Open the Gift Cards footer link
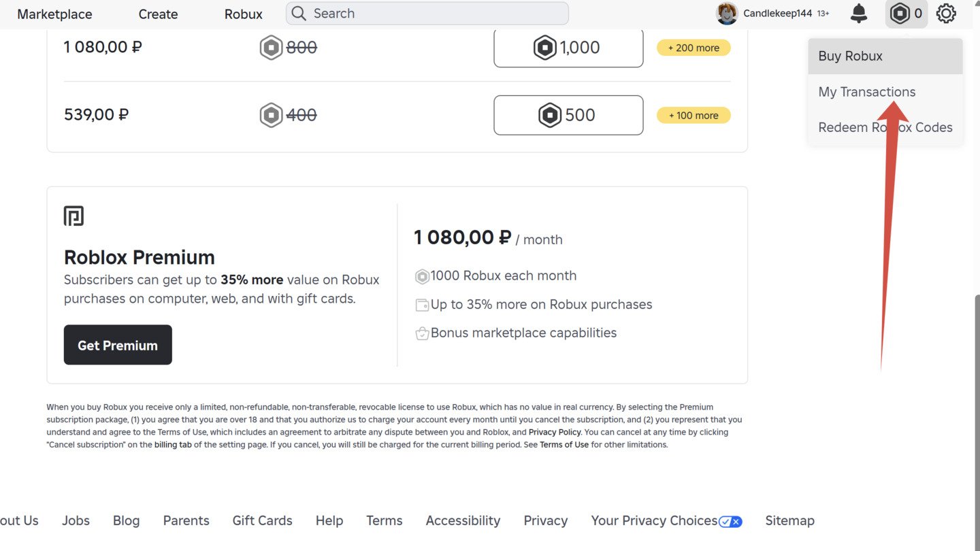The height and width of the screenshot is (551, 980). pos(262,520)
